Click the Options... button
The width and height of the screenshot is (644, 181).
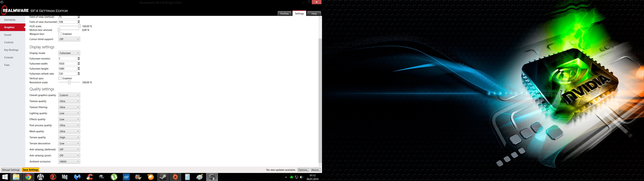[303, 170]
